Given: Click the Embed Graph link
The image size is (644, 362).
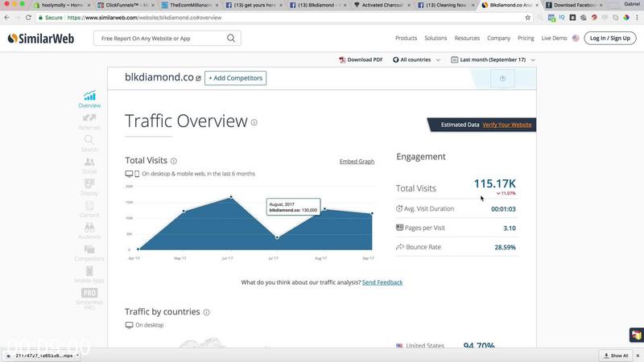Looking at the screenshot, I should 357,162.
